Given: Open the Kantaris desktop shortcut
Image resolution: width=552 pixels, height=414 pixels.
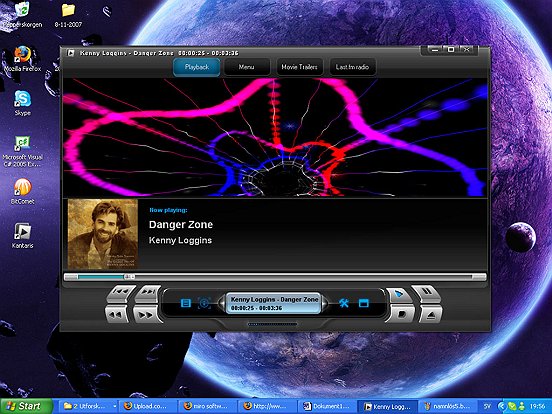Looking at the screenshot, I should [x=23, y=236].
